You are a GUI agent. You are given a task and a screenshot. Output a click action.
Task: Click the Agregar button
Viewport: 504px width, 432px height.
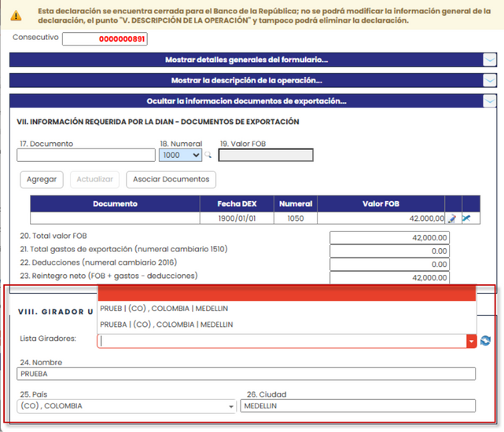(x=42, y=179)
